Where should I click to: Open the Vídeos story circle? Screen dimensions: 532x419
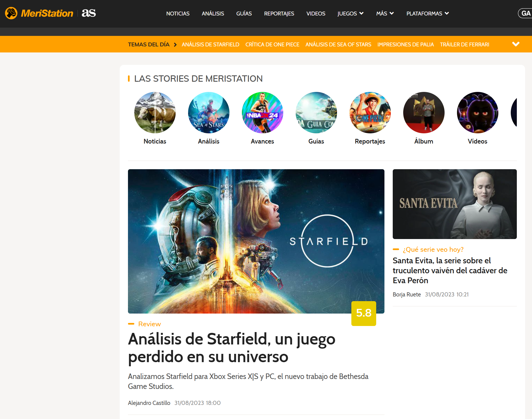pyautogui.click(x=478, y=113)
